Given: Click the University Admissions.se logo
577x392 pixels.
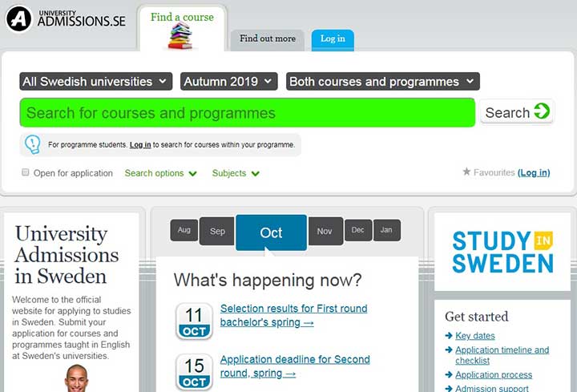Looking at the screenshot, I should click(67, 18).
